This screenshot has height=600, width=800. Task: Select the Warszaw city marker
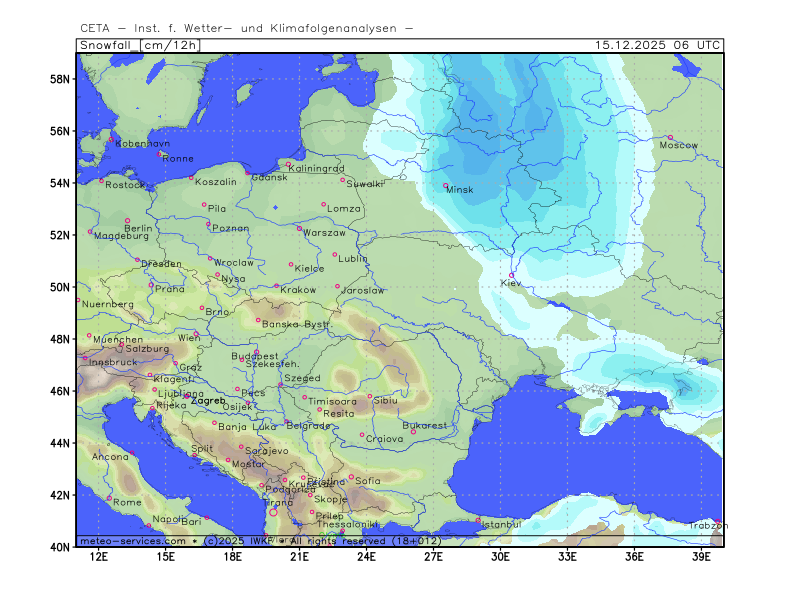click(x=299, y=228)
